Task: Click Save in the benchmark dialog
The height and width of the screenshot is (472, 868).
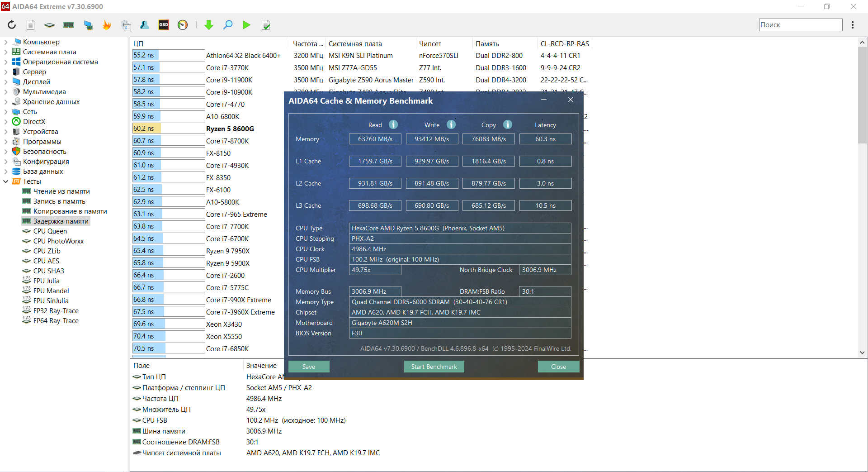Action: coord(309,367)
